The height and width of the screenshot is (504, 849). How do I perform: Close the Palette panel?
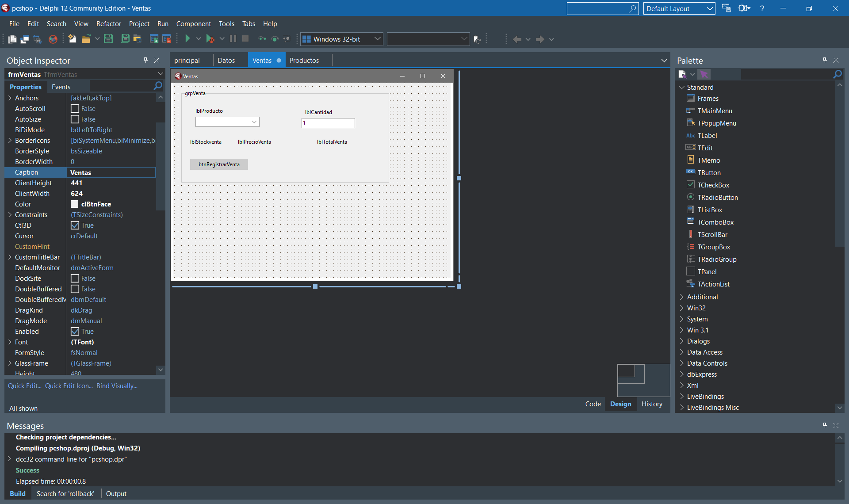pyautogui.click(x=836, y=60)
